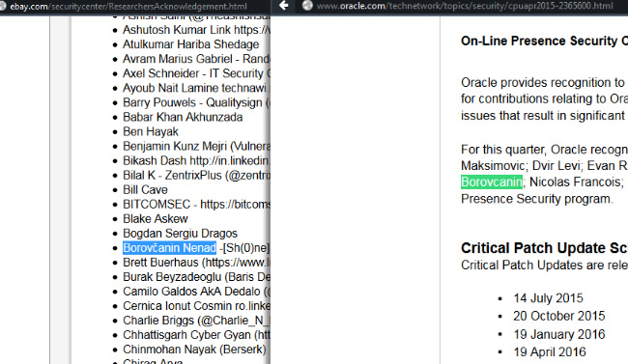Click the 'Benjamin Kunz Mejri' list entry
Screen dimensions: 628x364
point(196,146)
